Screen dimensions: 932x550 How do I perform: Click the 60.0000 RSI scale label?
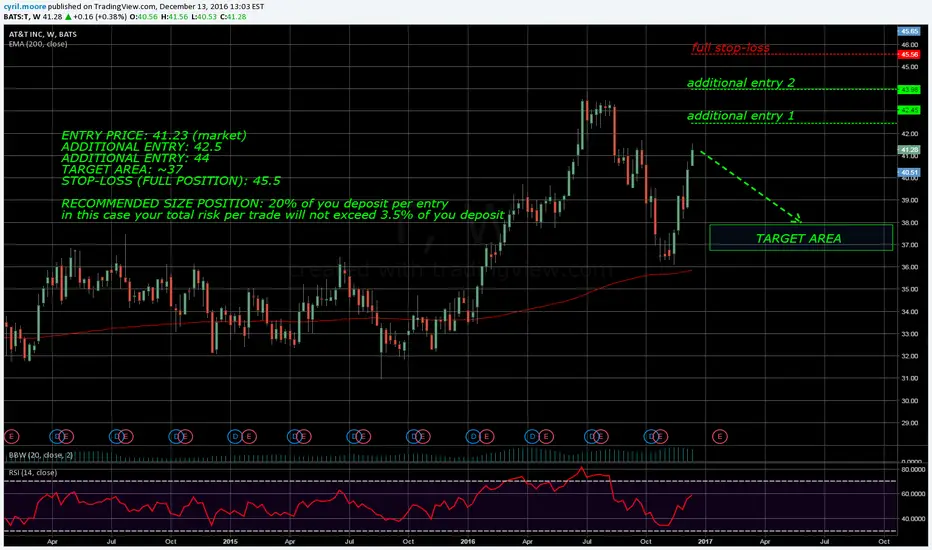click(911, 494)
